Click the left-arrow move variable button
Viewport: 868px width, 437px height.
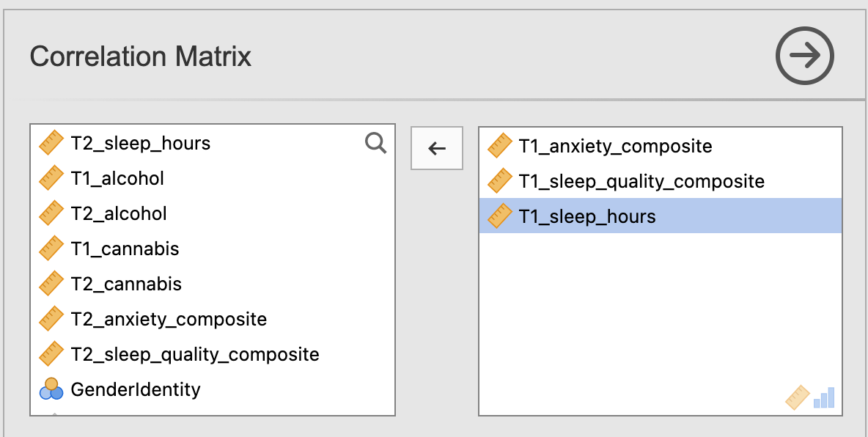(437, 148)
